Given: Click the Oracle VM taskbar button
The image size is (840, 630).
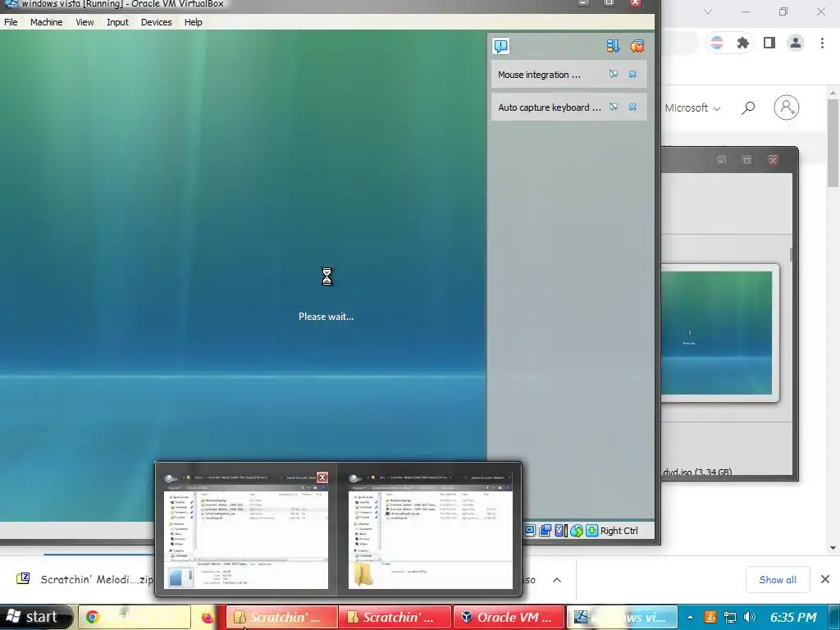Looking at the screenshot, I should (x=509, y=618).
